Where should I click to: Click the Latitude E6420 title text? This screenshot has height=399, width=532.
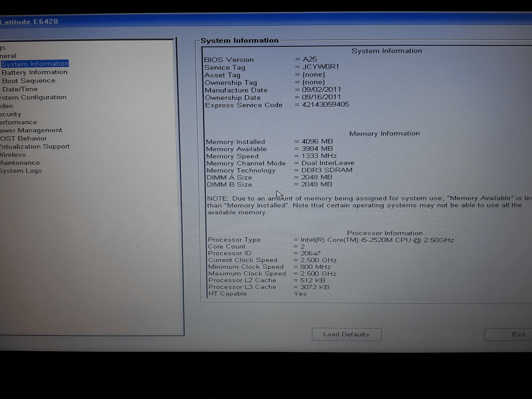pyautogui.click(x=29, y=22)
